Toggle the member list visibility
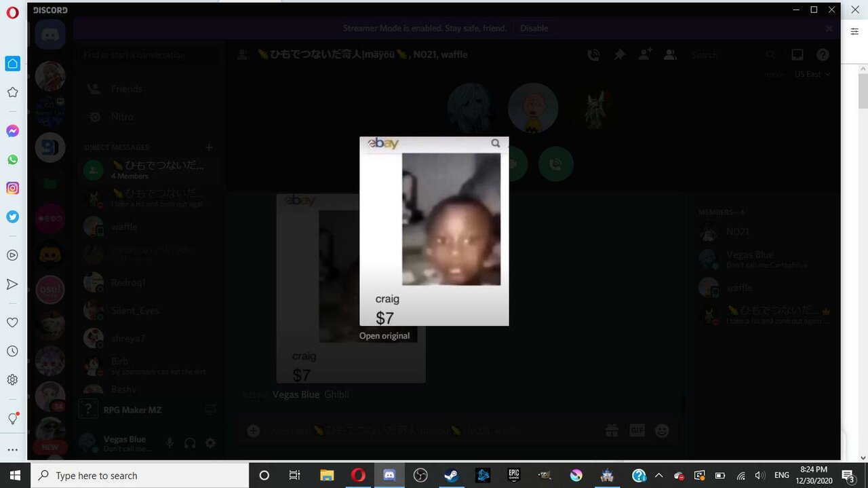Image resolution: width=868 pixels, height=488 pixels. tap(671, 55)
